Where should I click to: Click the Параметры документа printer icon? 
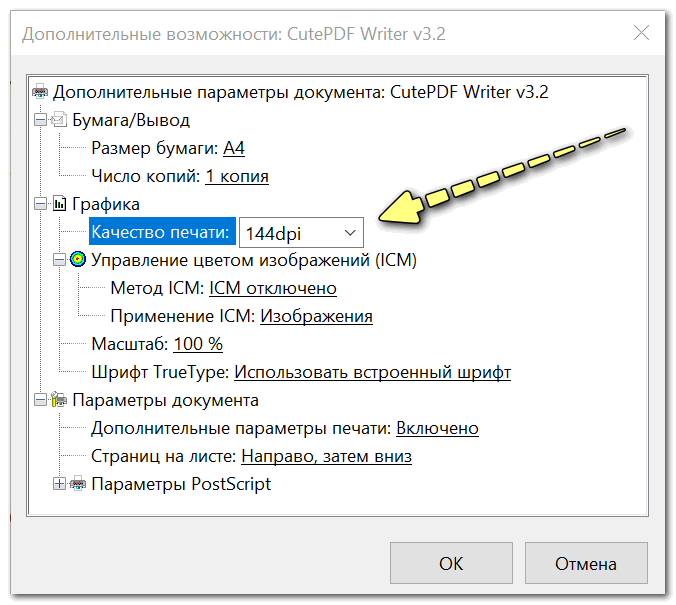click(59, 399)
